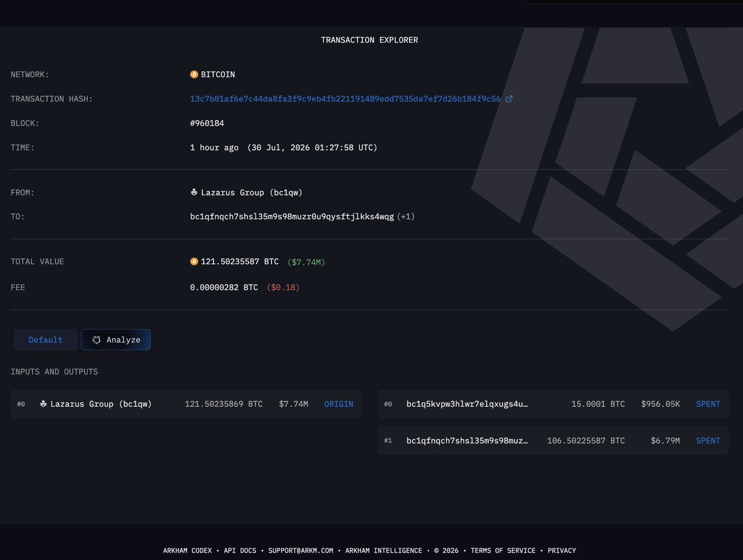
Task: Click the ($7.74M) total value amount
Action: click(x=306, y=262)
